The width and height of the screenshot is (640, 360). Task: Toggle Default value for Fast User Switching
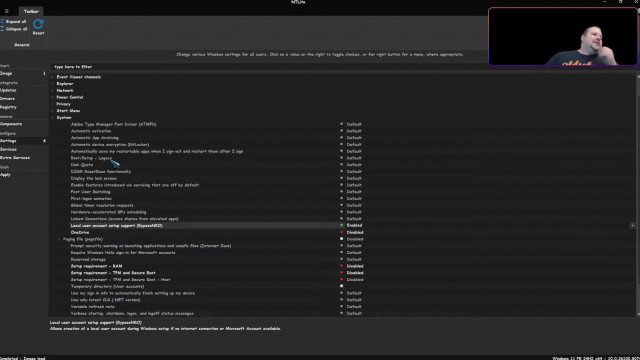click(354, 192)
